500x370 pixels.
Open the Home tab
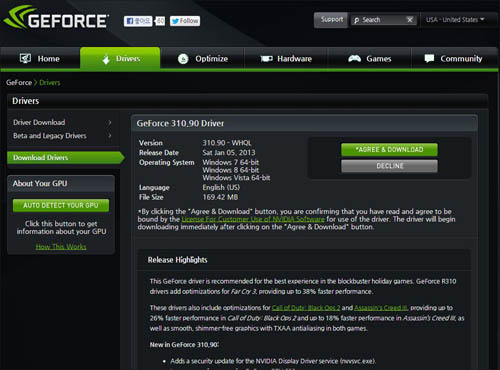pos(40,58)
